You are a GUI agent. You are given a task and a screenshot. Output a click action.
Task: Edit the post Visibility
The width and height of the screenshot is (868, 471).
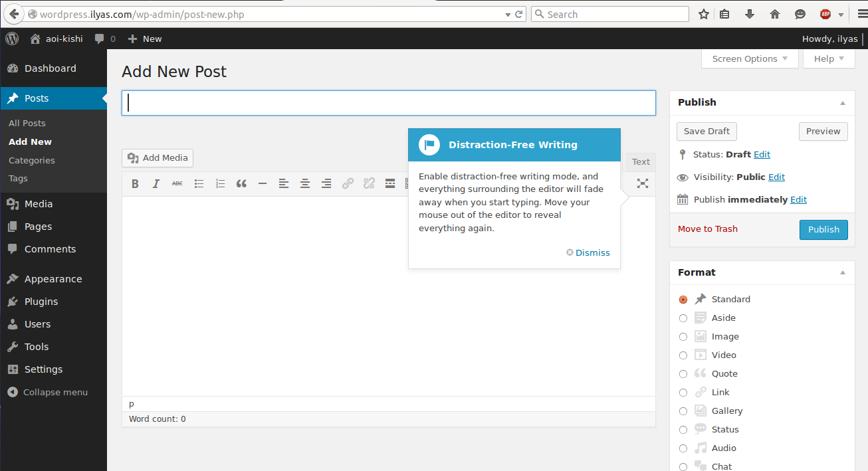tap(776, 177)
